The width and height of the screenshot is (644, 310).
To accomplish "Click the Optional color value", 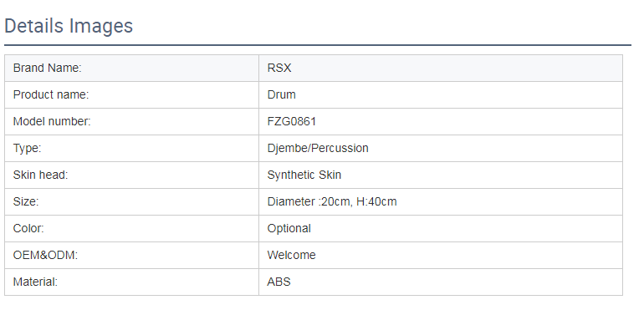I will point(289,228).
